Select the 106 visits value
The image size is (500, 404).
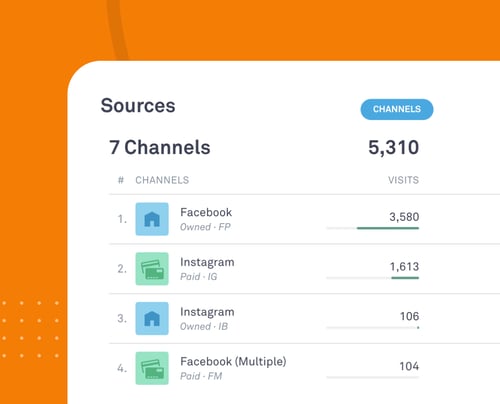click(x=409, y=316)
